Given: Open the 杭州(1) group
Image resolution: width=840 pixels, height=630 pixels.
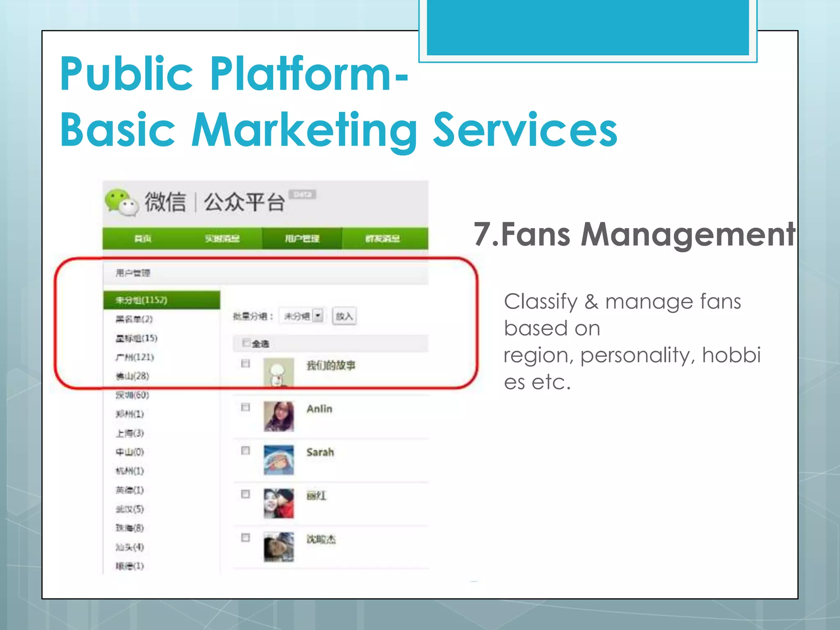Looking at the screenshot, I should click(130, 471).
